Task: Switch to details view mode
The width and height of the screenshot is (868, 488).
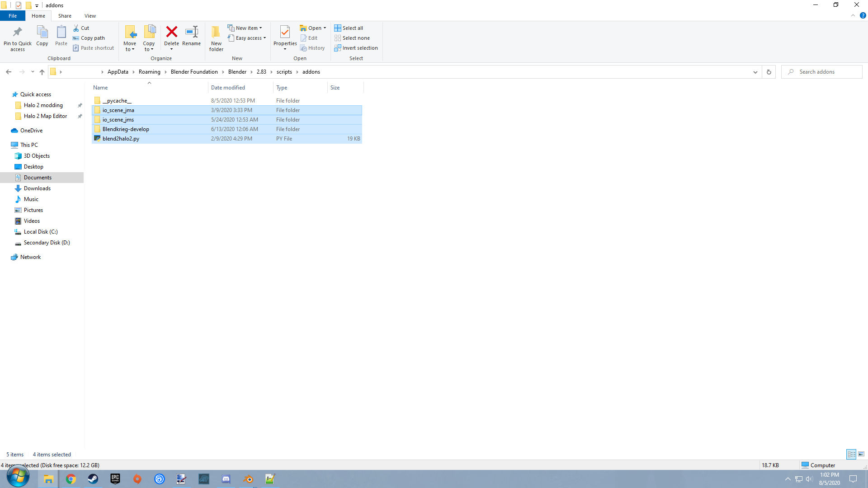Action: pos(851,454)
